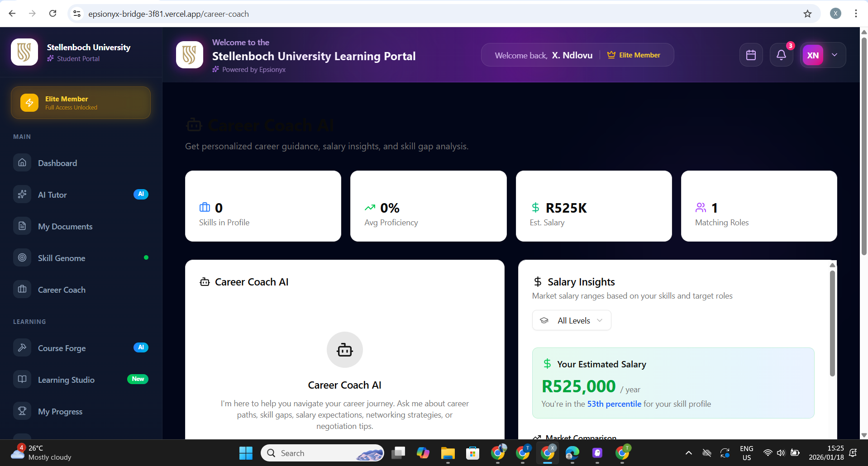The height and width of the screenshot is (466, 868).
Task: Click the taskbar Search box
Action: [322, 453]
